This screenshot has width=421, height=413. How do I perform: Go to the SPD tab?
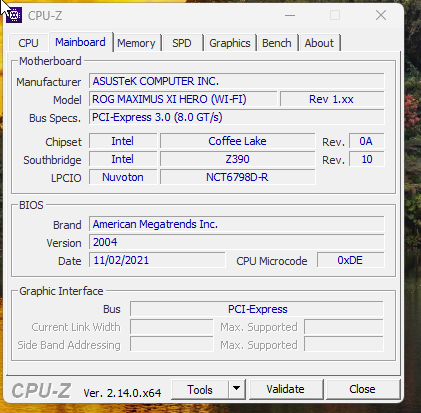click(182, 43)
